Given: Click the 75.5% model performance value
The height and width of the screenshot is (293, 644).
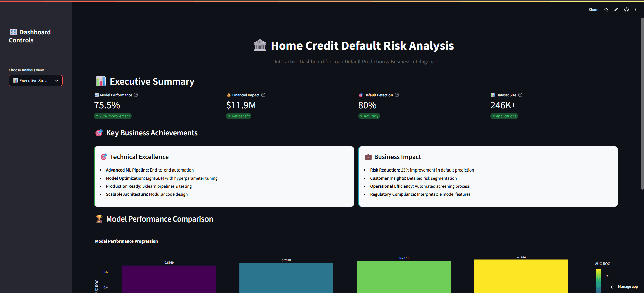Looking at the screenshot, I should point(107,105).
